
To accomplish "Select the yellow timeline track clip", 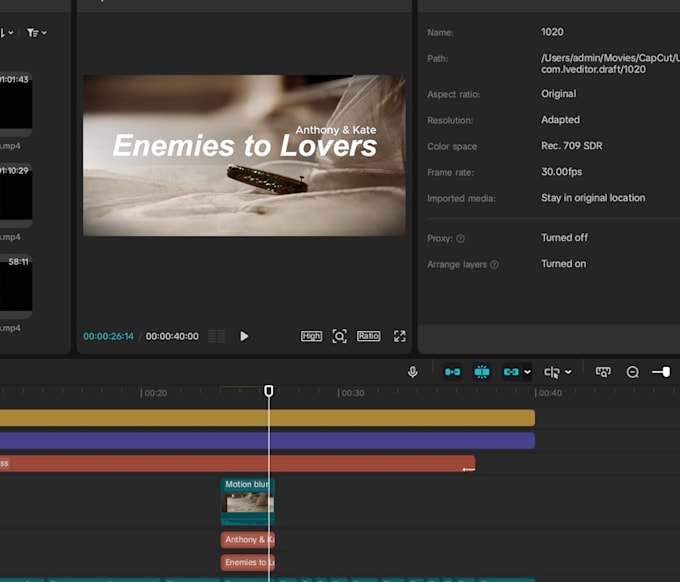I will click(267, 418).
